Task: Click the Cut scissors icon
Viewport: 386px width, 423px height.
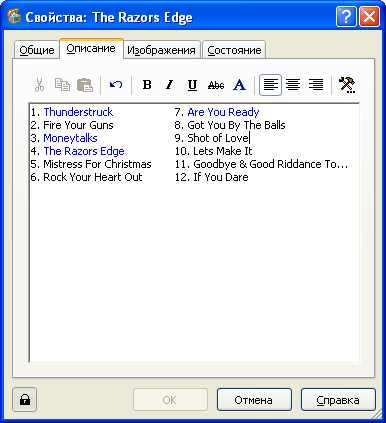Action: coord(39,85)
